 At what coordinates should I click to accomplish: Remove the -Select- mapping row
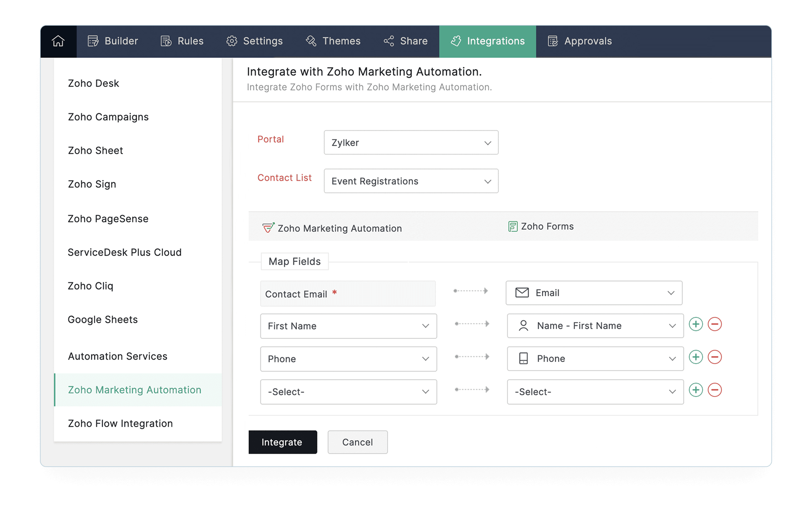tap(715, 390)
